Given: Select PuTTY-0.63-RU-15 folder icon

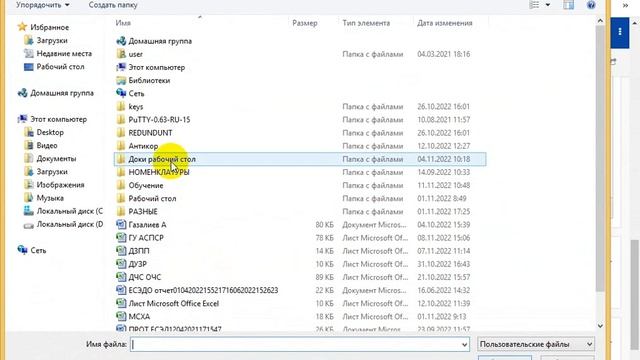Looking at the screenshot, I should click(x=121, y=120).
